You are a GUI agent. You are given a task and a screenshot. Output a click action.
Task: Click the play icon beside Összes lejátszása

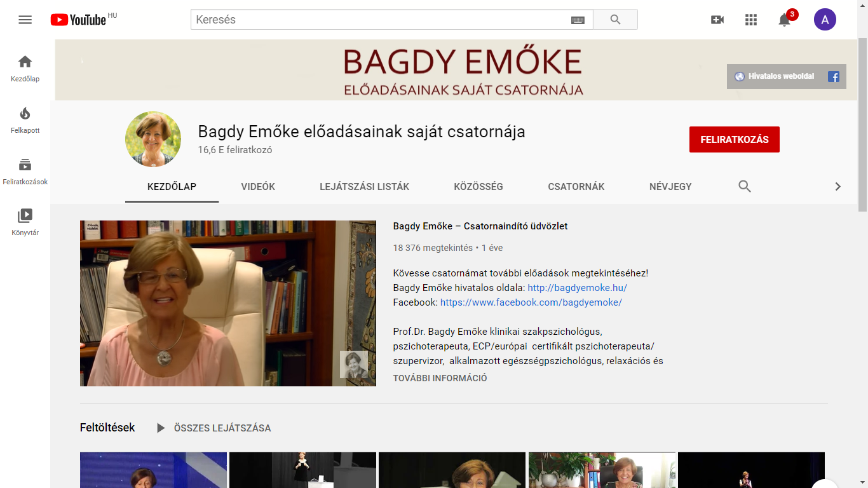coord(161,428)
